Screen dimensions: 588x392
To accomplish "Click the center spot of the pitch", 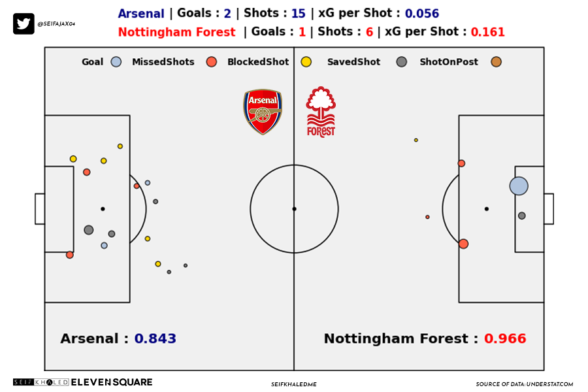I will (x=295, y=209).
